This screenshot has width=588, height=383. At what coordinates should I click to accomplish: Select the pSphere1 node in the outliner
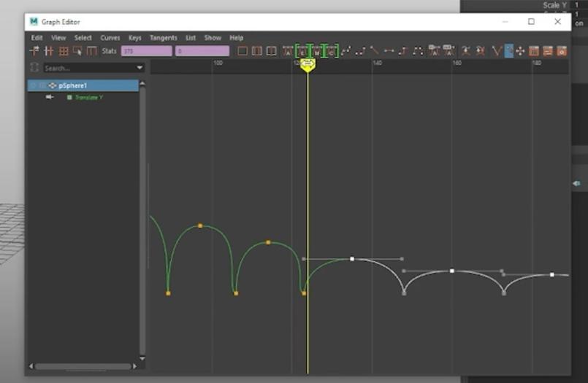[x=83, y=85]
